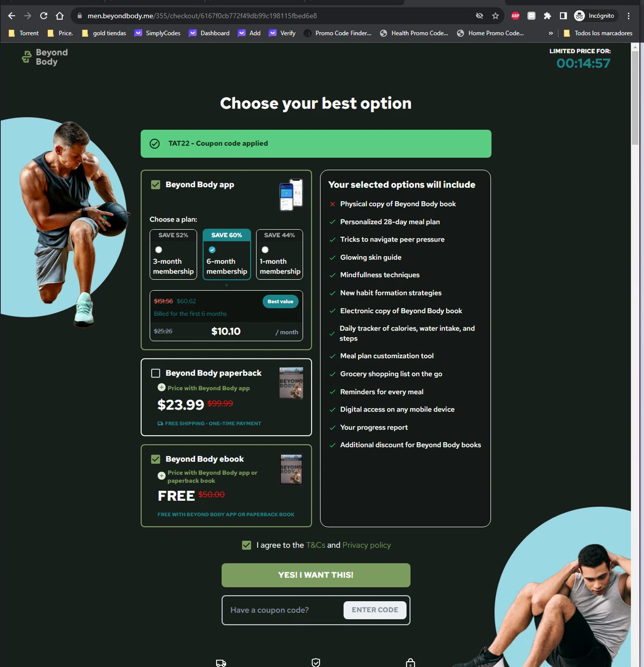Viewport: 644px width, 667px height.
Task: Click the Best value badge
Action: pos(280,301)
